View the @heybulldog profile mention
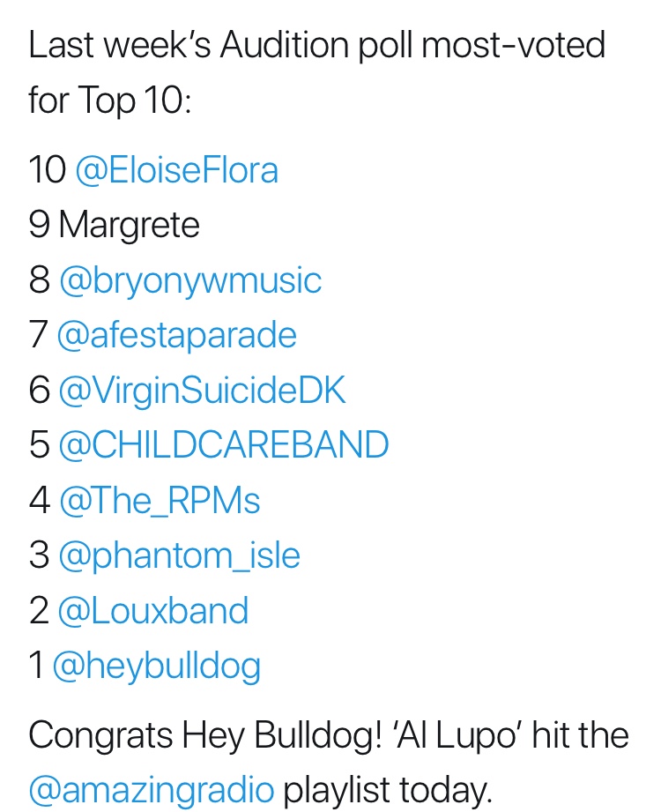The height and width of the screenshot is (812, 661). point(156,666)
